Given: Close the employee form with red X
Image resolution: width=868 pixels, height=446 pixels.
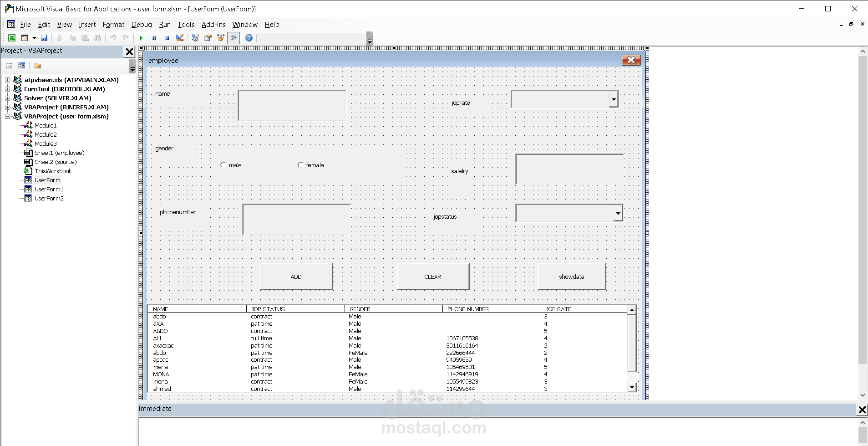Looking at the screenshot, I should 631,60.
